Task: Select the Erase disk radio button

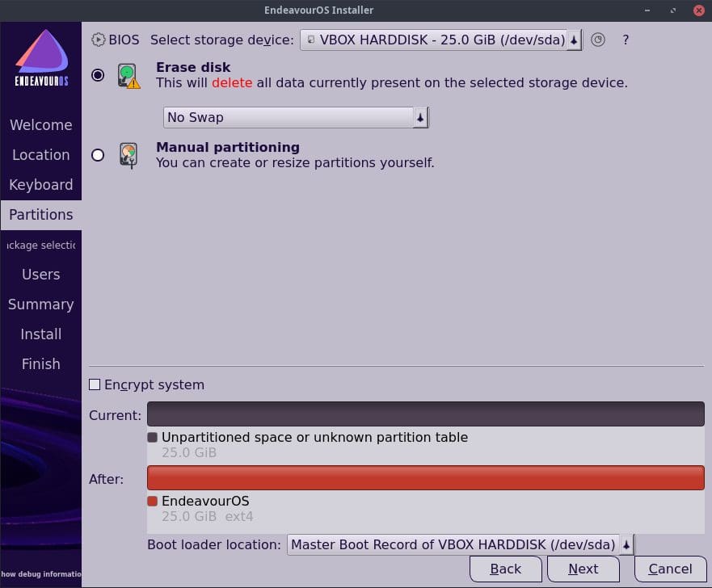Action: pos(98,75)
